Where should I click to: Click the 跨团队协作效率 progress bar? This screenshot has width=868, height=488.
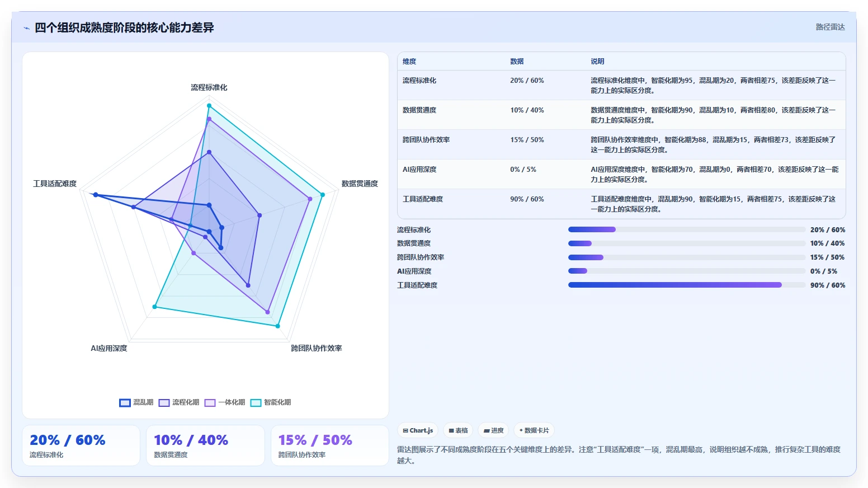click(687, 257)
